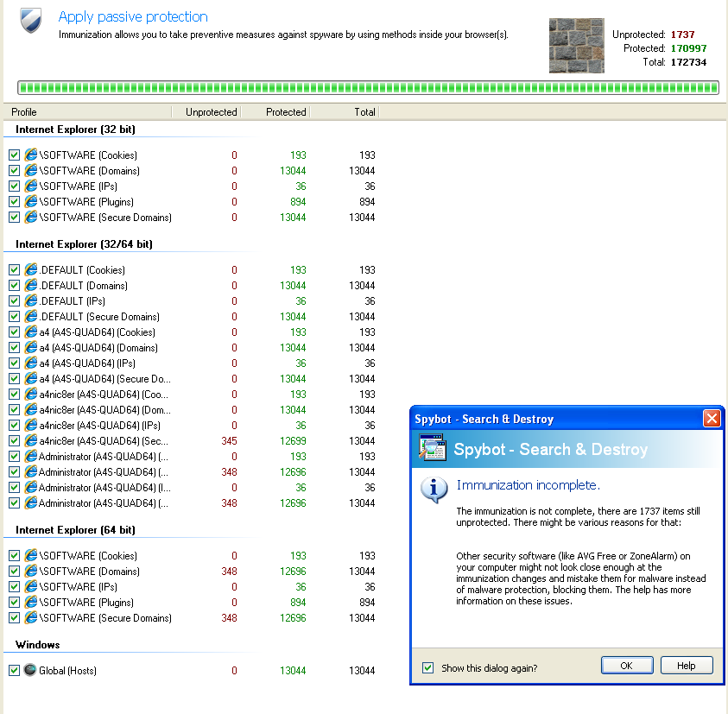Collapse the Internet Explorer (32 bit) group
The width and height of the screenshot is (728, 714).
[75, 129]
